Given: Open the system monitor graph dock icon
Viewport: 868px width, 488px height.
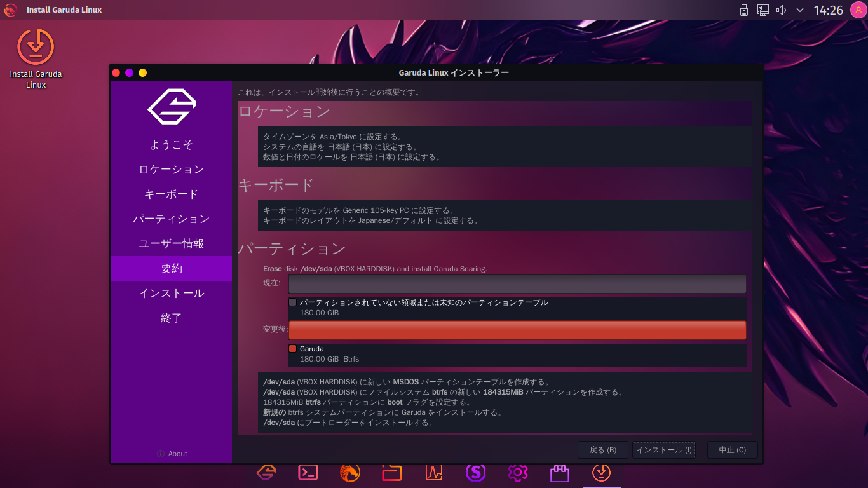Looking at the screenshot, I should click(x=434, y=472).
